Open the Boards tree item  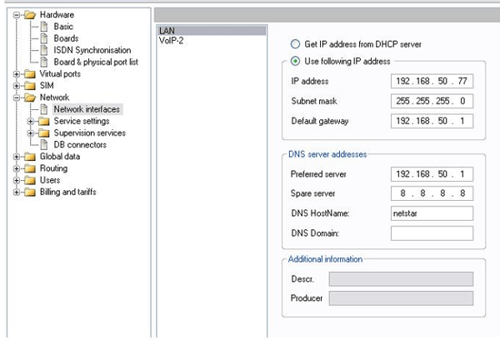pyautogui.click(x=66, y=38)
